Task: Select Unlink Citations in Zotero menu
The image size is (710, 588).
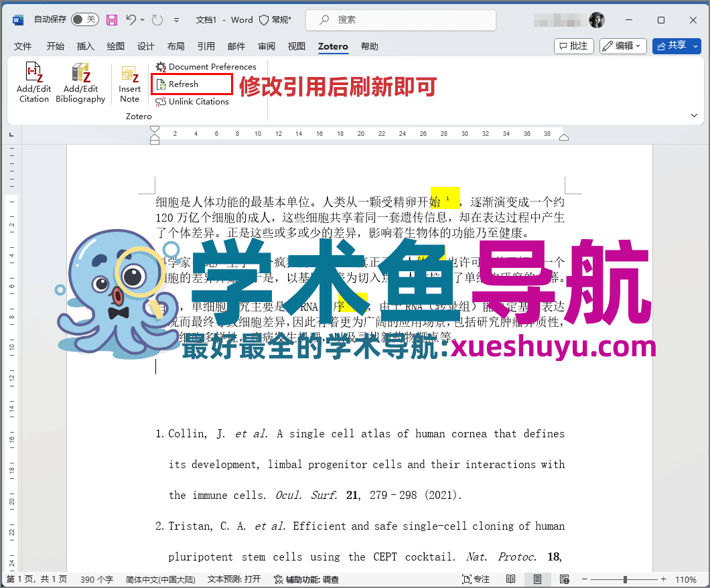Action: 198,101
